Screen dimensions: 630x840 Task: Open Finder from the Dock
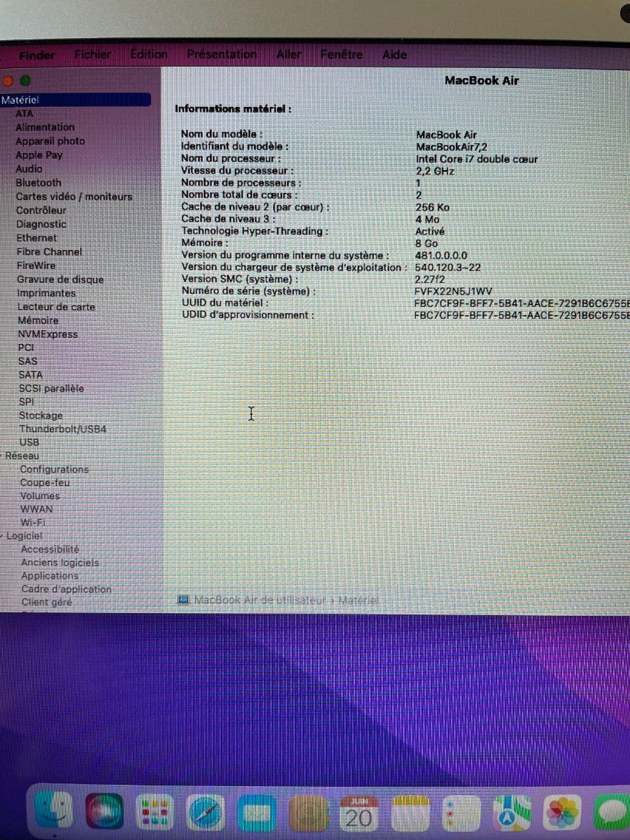coord(54,811)
